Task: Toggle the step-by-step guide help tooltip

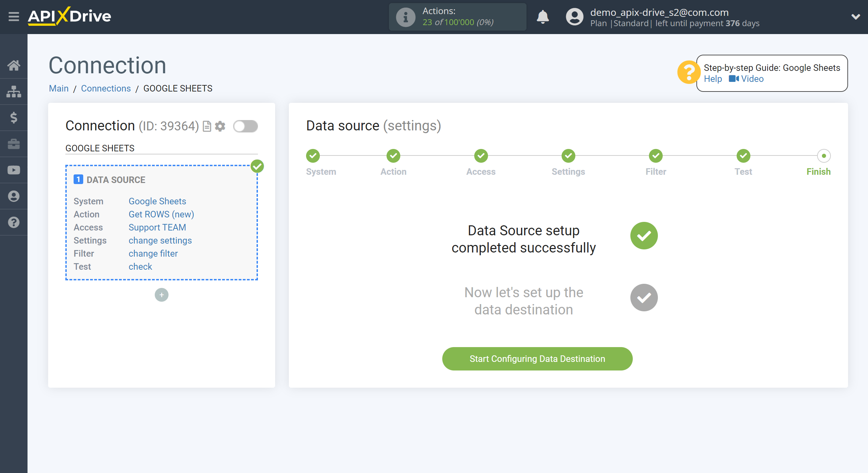Action: tap(689, 73)
